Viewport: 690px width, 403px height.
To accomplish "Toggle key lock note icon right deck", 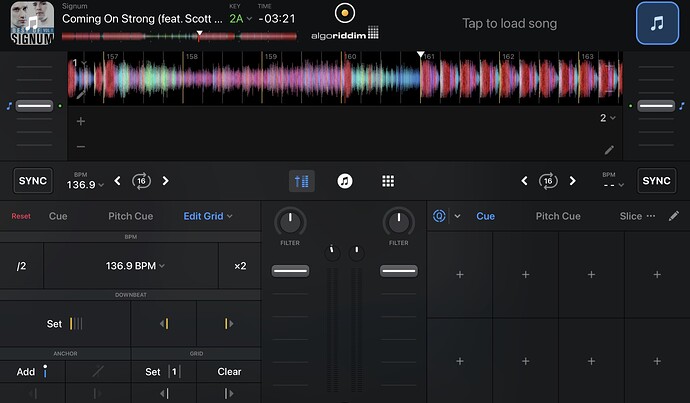I will point(682,106).
